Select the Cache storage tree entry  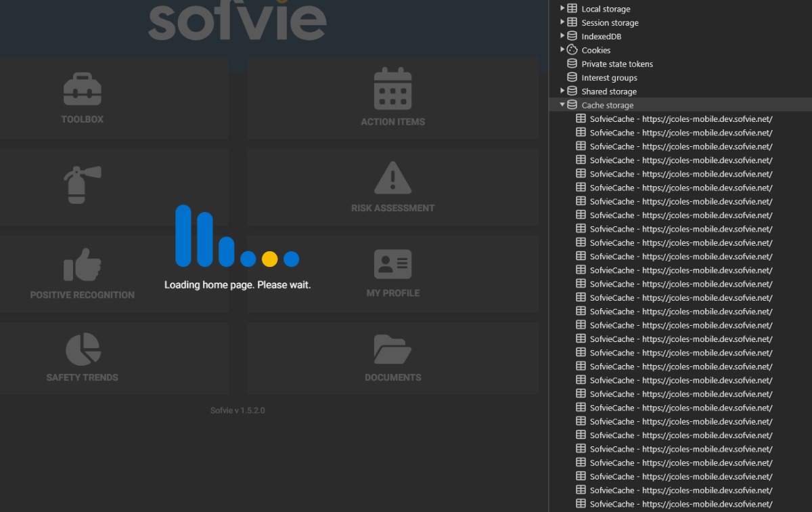click(x=608, y=105)
